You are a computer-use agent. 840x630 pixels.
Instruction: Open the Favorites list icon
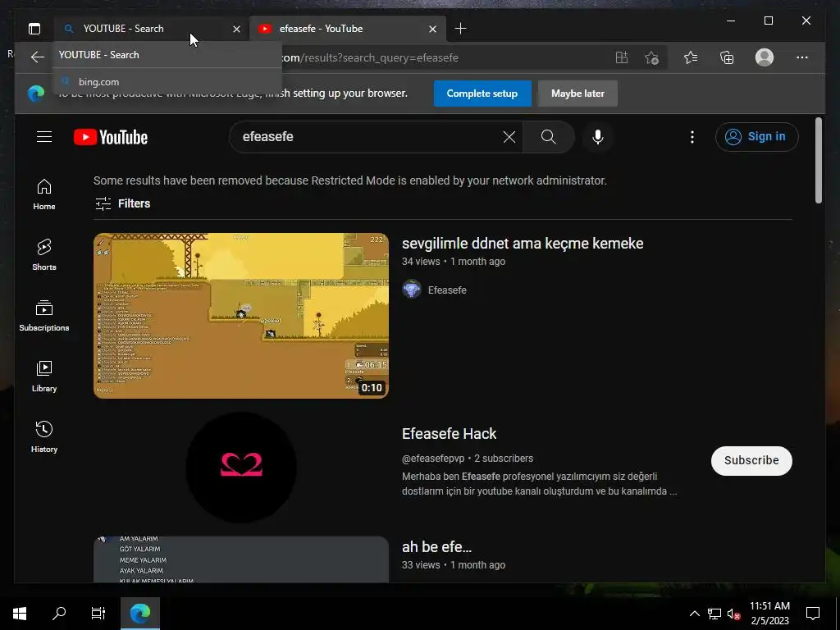(x=691, y=57)
